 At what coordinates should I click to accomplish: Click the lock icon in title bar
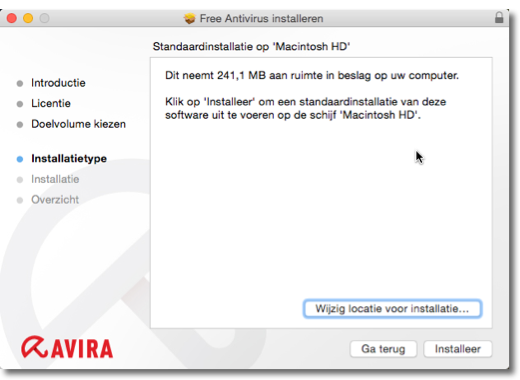pos(499,17)
